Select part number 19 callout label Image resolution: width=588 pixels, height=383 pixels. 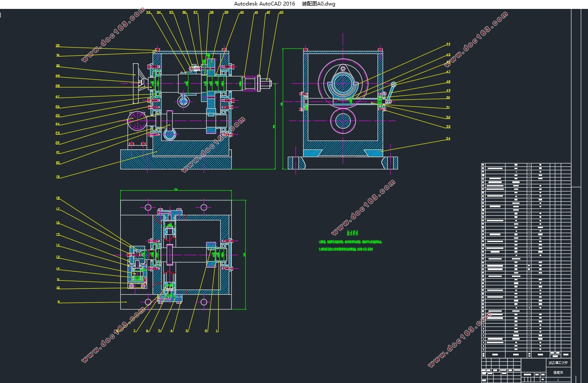(58, 177)
